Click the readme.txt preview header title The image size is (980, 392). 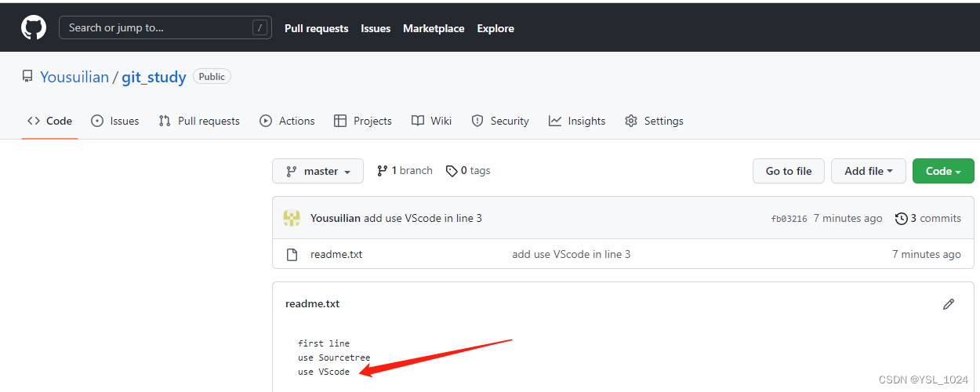pos(312,303)
